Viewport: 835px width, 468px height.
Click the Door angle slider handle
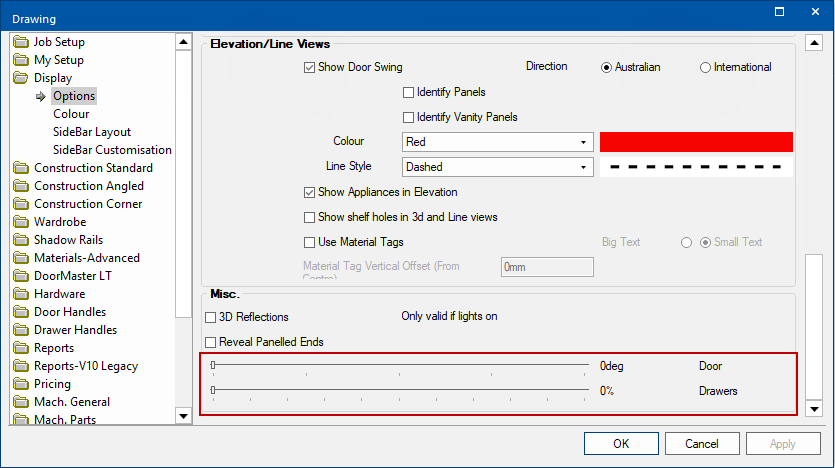coord(213,365)
